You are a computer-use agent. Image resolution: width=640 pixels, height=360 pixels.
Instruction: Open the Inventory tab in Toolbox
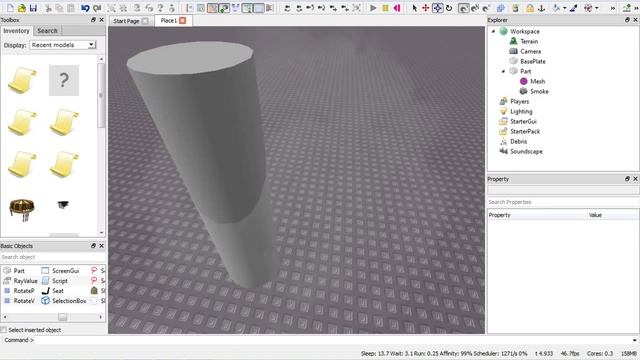16,31
